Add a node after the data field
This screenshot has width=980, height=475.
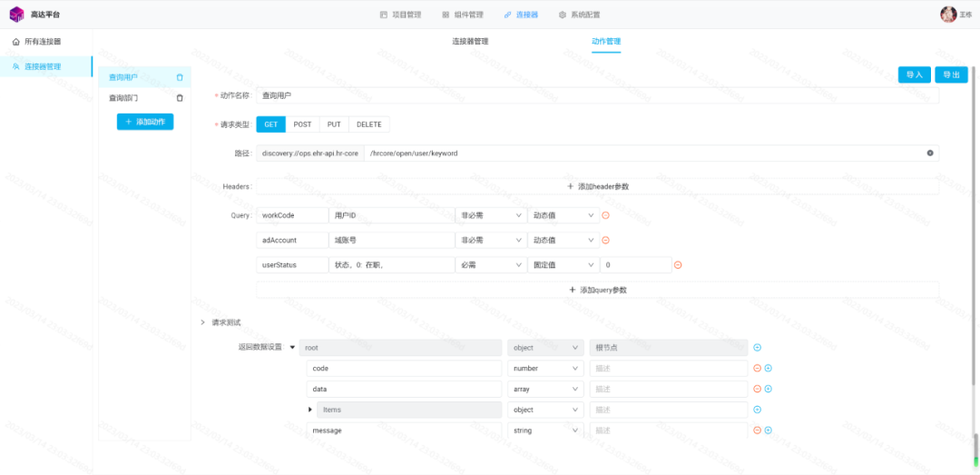pos(769,389)
